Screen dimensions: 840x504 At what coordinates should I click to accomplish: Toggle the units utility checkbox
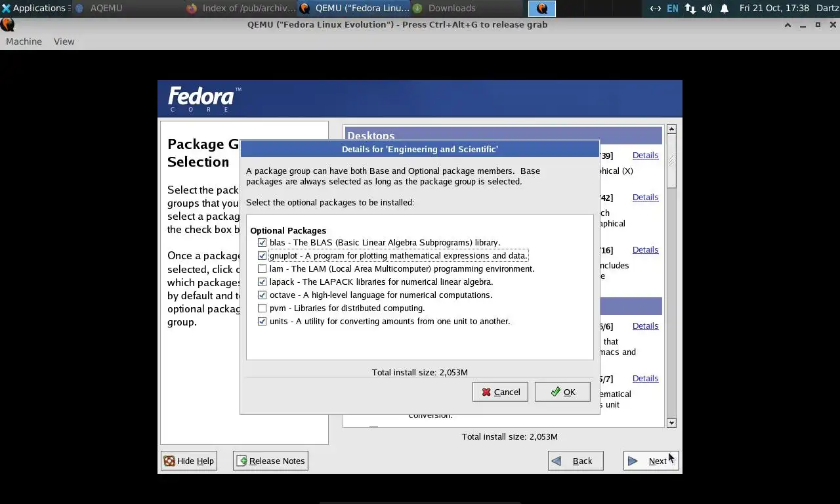(x=262, y=322)
